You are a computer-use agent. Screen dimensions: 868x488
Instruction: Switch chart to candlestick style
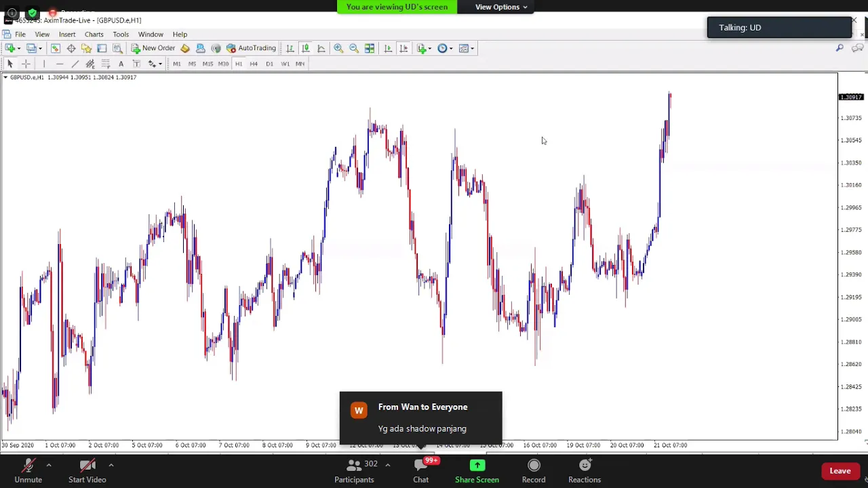click(306, 48)
